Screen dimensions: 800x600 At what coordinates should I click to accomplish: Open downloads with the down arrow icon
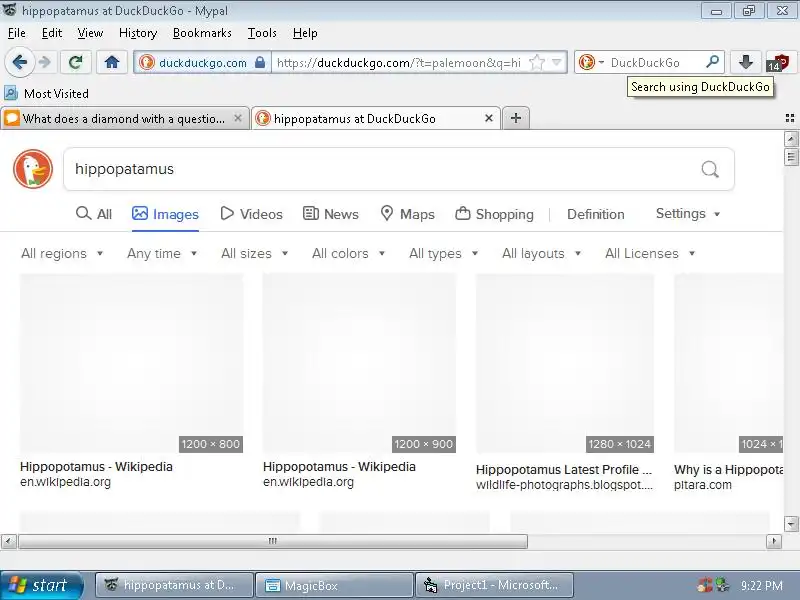pos(745,62)
